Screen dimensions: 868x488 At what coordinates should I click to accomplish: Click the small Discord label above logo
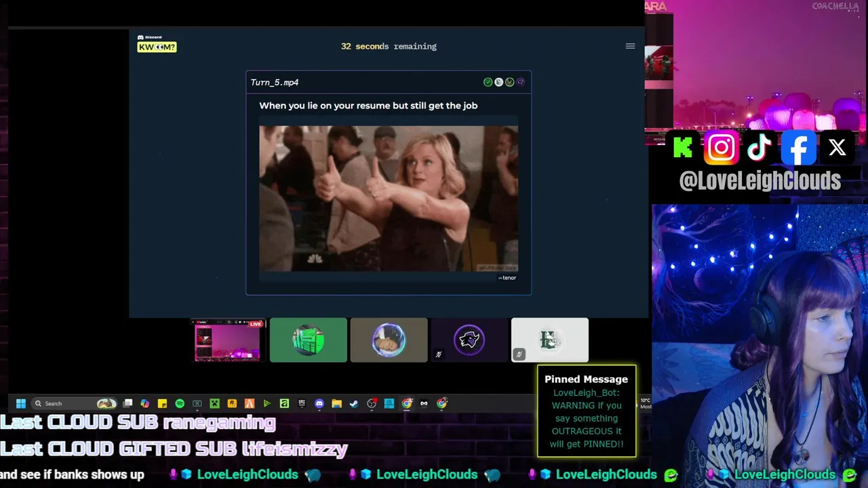150,37
